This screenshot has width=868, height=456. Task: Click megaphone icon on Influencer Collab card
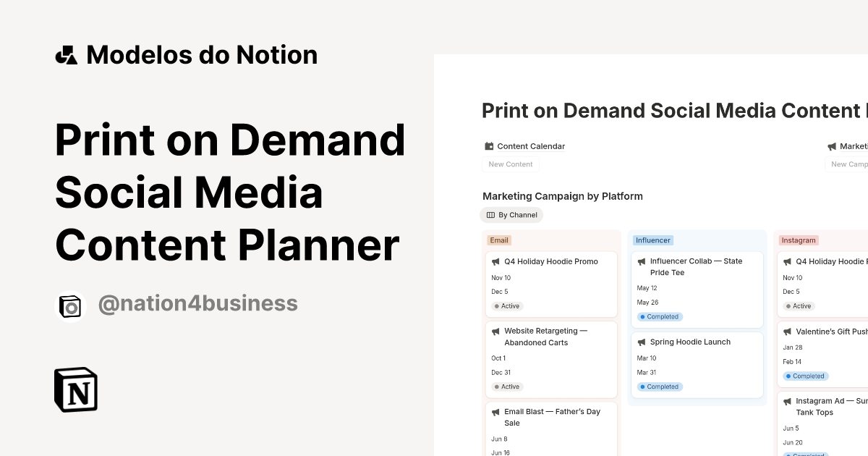[x=642, y=262]
